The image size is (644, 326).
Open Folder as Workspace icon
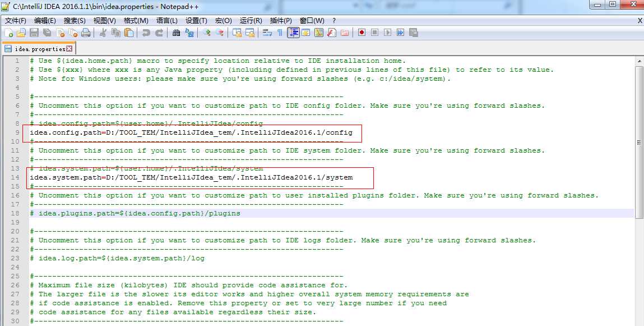[344, 33]
